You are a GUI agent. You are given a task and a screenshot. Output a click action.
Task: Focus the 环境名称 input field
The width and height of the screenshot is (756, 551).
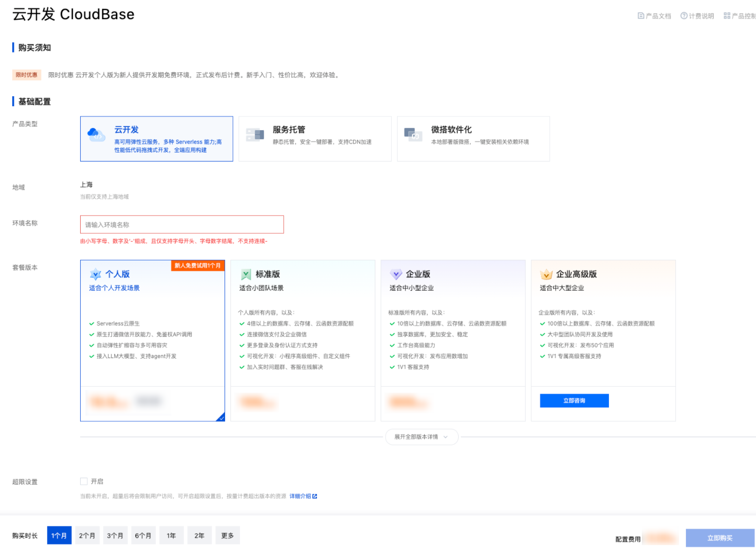tap(182, 224)
